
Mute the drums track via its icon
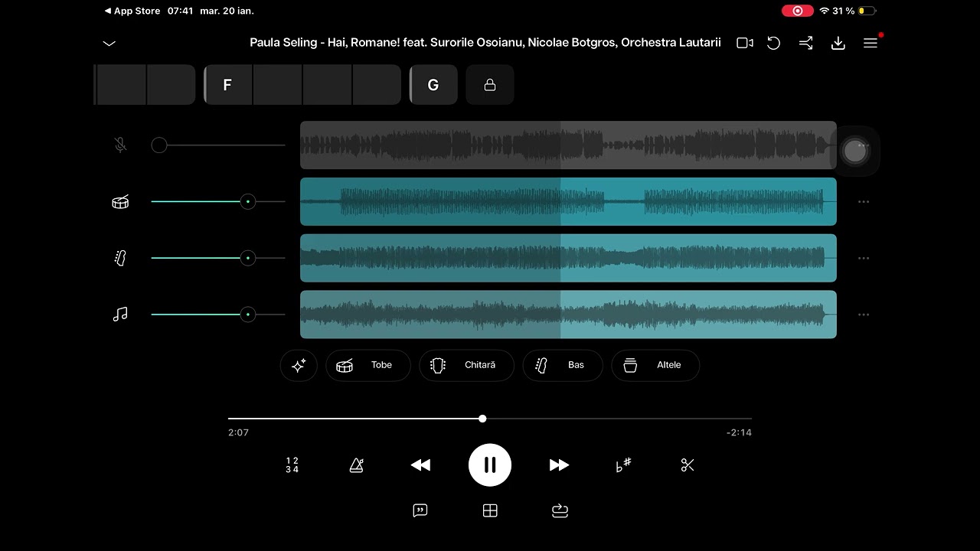(x=120, y=201)
